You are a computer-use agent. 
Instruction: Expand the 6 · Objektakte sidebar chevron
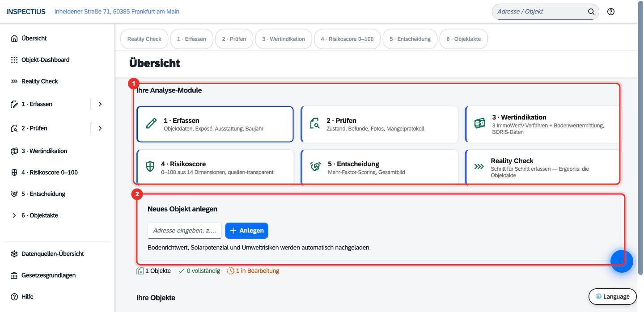14,215
